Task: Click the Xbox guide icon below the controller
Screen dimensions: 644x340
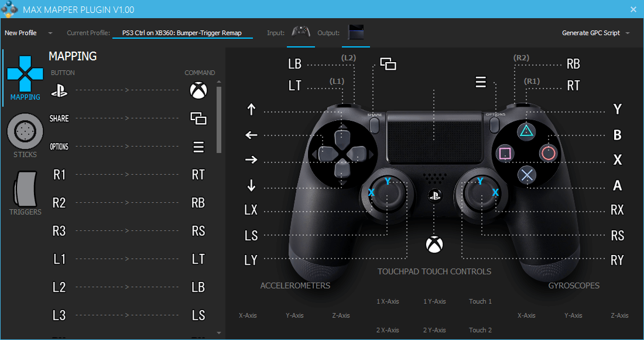Action: pyautogui.click(x=434, y=244)
